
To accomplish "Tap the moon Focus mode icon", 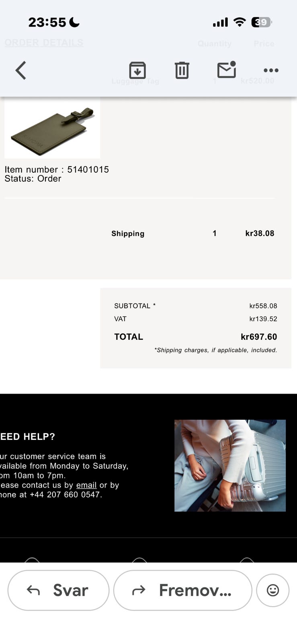I will coord(74,22).
